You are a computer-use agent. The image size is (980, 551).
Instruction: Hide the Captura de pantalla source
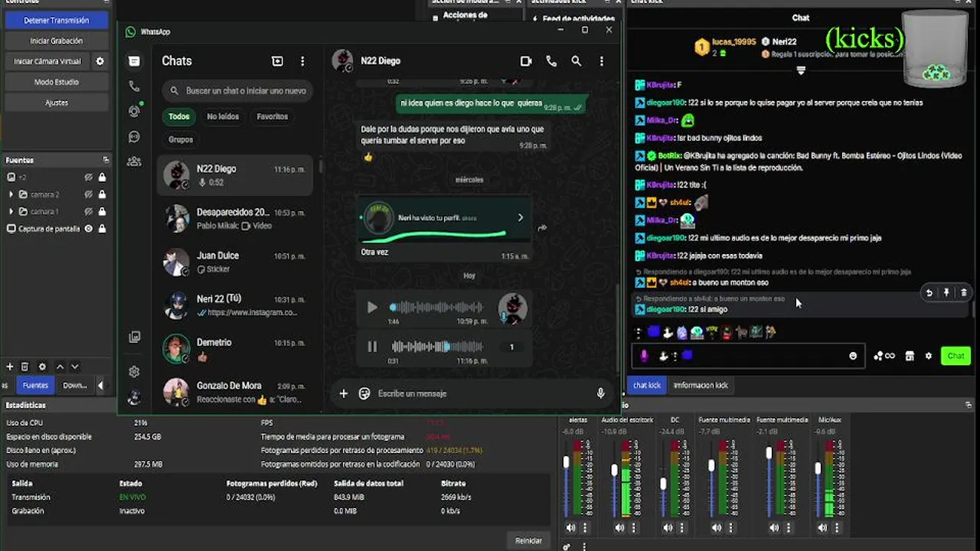(89, 229)
